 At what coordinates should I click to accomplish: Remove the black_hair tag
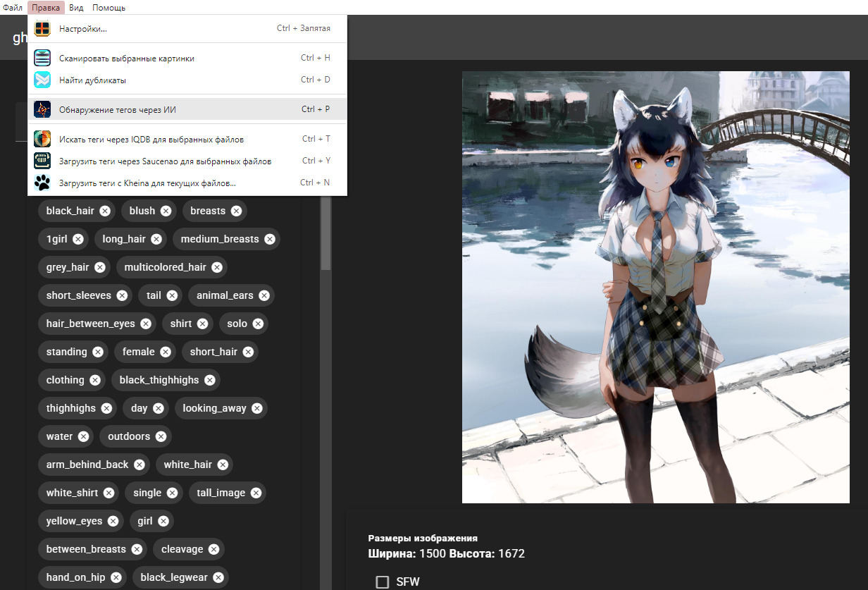(x=105, y=211)
